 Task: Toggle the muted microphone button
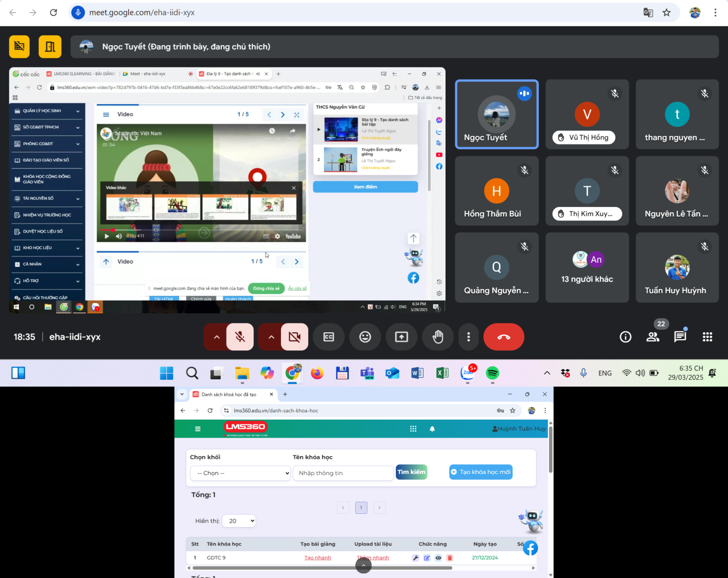[x=240, y=337]
